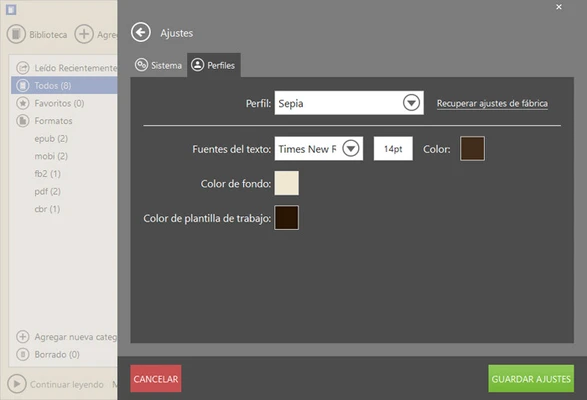
Task: Click the Borrado trash icon
Action: 23,354
